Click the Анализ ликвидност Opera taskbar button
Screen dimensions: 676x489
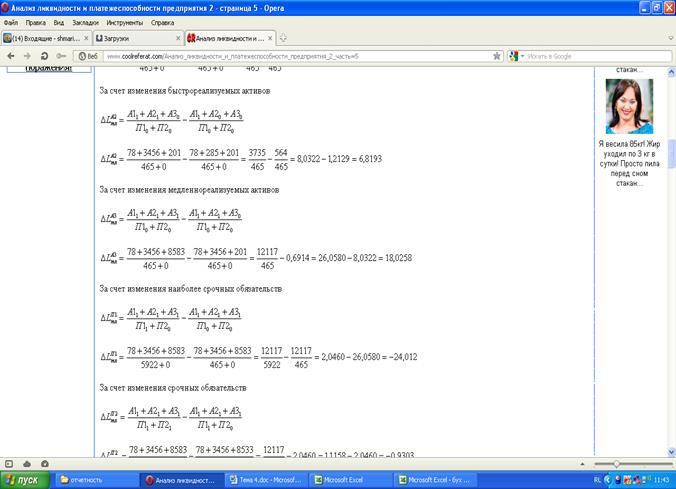[x=182, y=480]
